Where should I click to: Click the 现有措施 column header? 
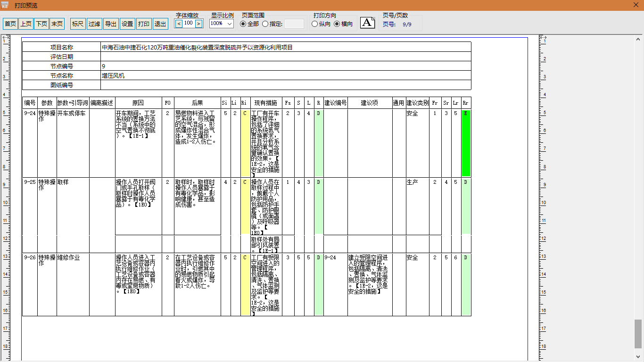(266, 102)
